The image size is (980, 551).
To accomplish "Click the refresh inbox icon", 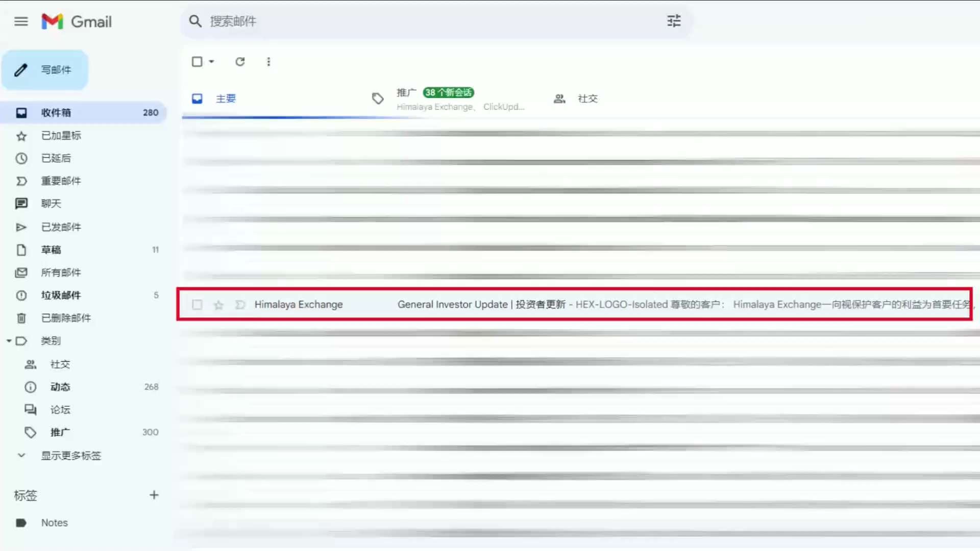I will 240,62.
